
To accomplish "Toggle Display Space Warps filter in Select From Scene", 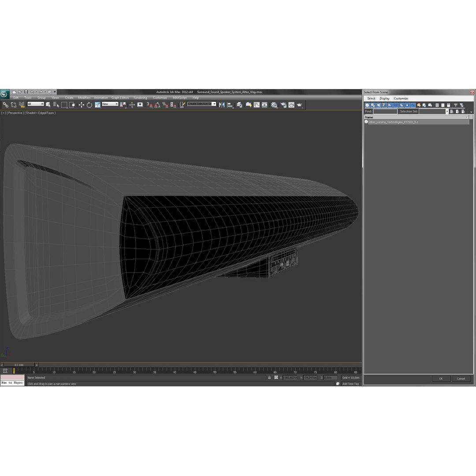I will 395,105.
